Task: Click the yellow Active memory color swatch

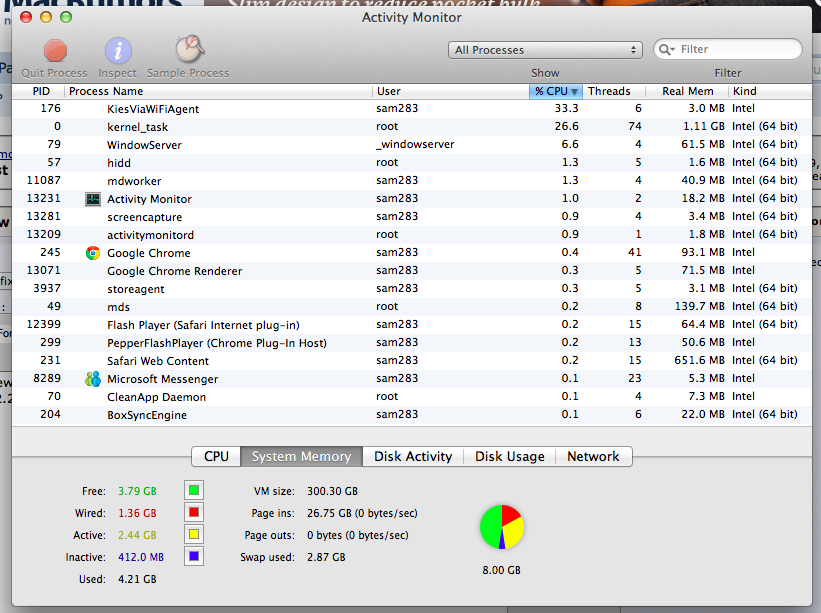Action: click(x=194, y=534)
